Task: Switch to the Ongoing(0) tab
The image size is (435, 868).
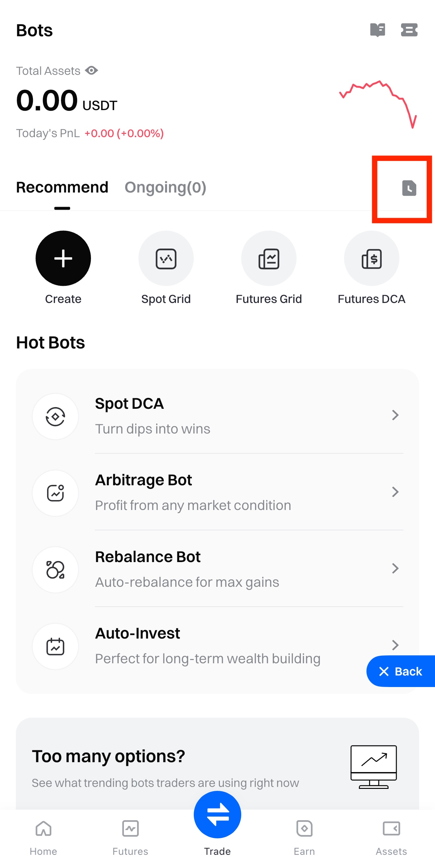Action: coord(165,187)
